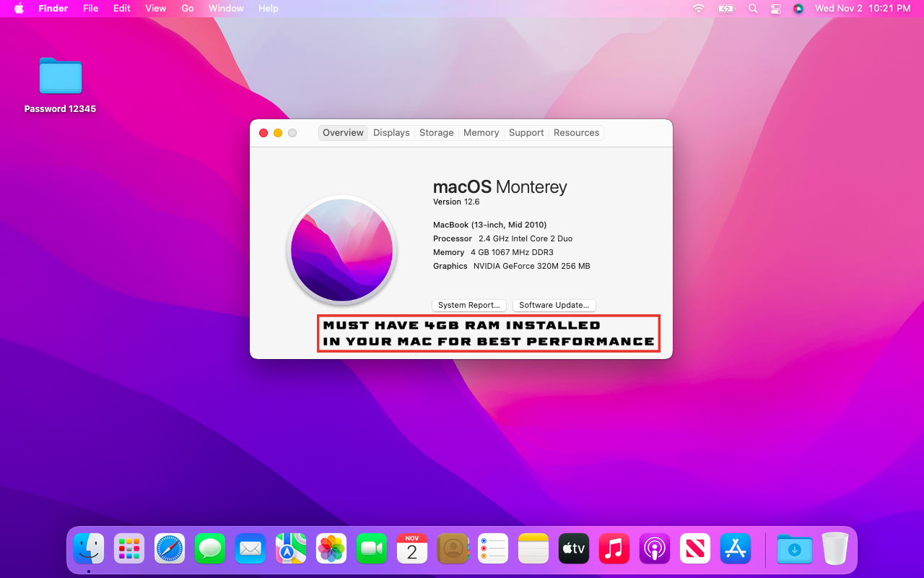Switch to the Displays tab
Viewport: 924px width, 578px height.
[391, 133]
